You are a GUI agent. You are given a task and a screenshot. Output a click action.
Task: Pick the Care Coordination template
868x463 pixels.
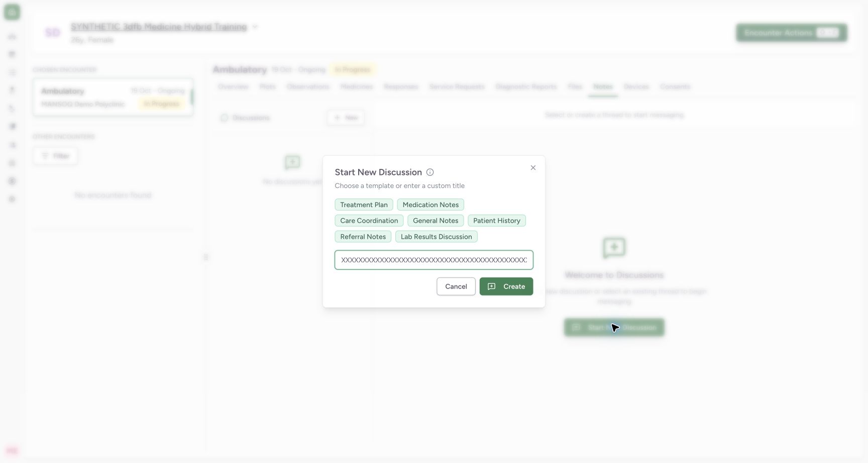[369, 221]
